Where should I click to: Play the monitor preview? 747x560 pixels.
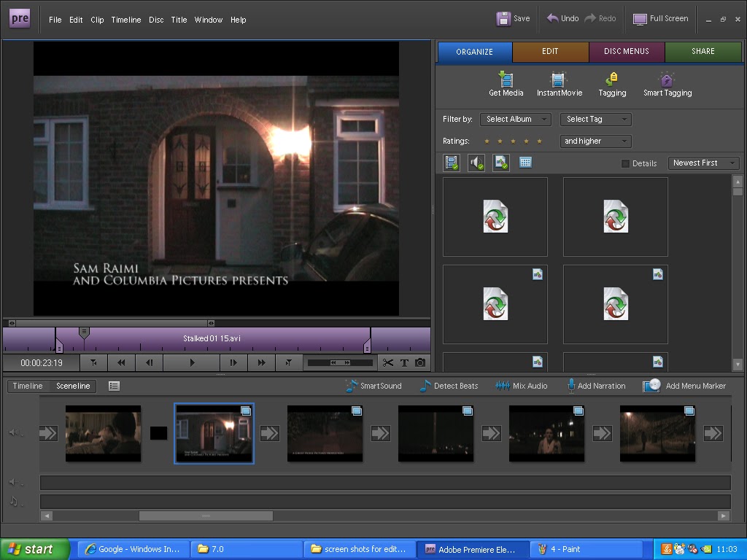click(x=192, y=363)
